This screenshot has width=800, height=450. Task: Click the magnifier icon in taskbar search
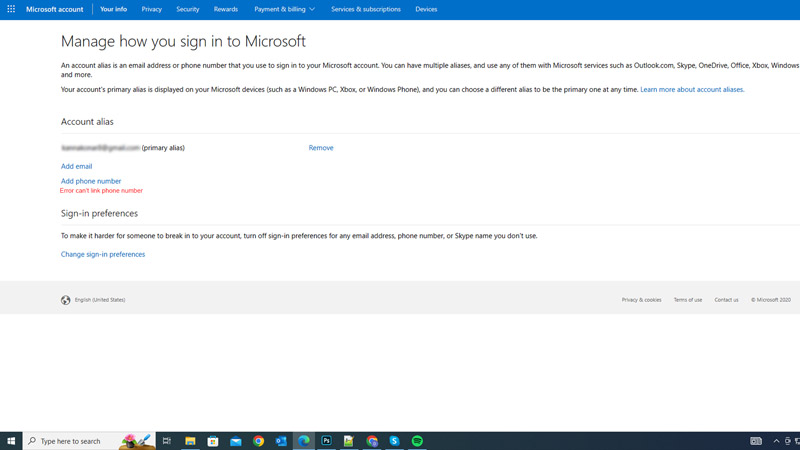point(32,441)
